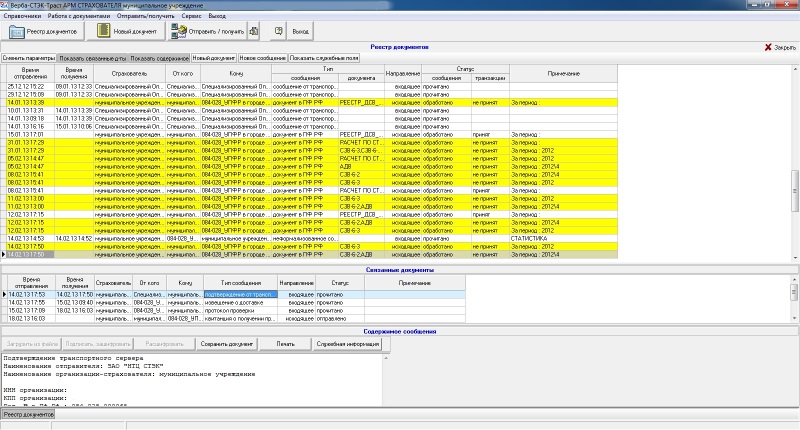800x430 pixels.
Task: Click the registry table vertical scrollbar thumb
Action: (x=795, y=191)
